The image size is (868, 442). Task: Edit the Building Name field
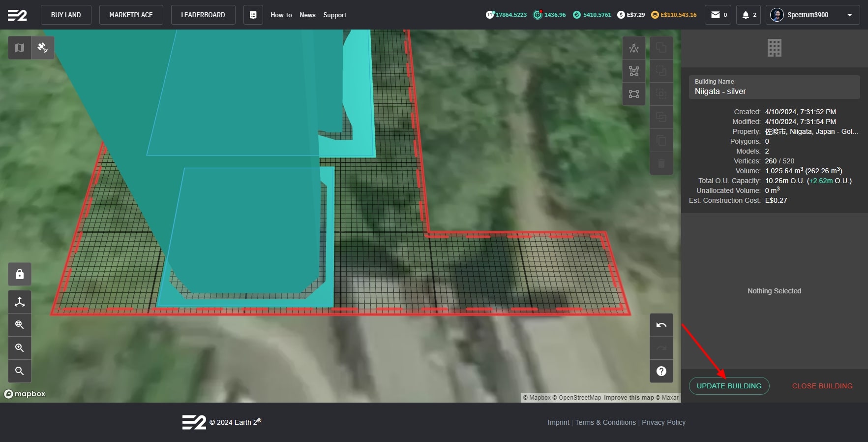tap(774, 91)
